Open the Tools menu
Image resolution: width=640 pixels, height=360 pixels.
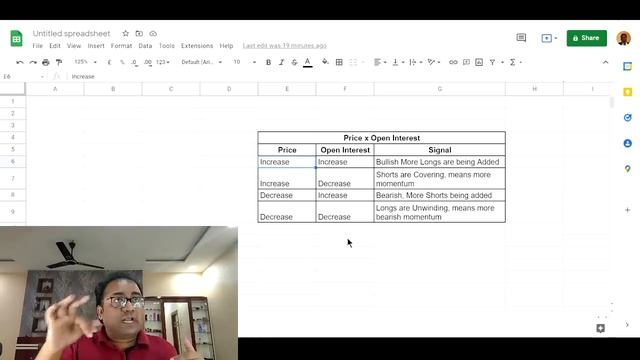click(167, 46)
